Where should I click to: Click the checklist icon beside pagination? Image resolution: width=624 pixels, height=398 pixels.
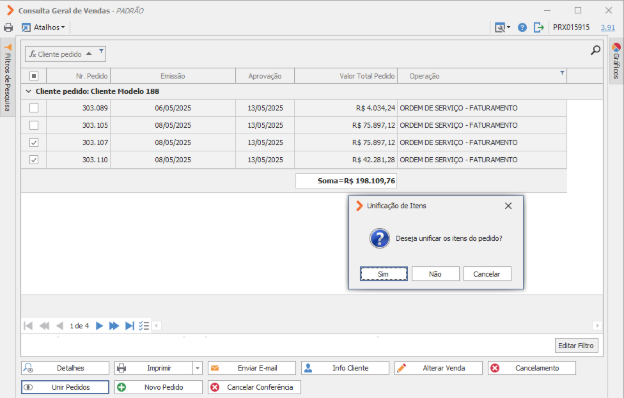coord(144,326)
